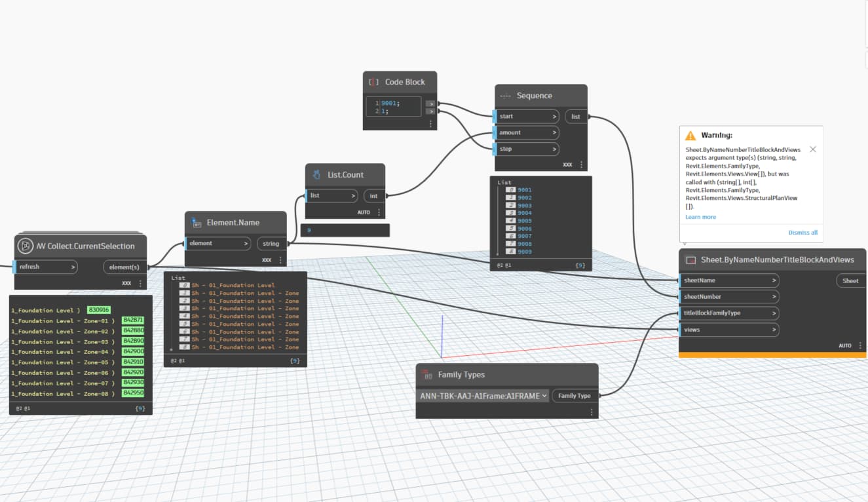
Task: Open the Family Types node options menu
Action: pos(592,412)
